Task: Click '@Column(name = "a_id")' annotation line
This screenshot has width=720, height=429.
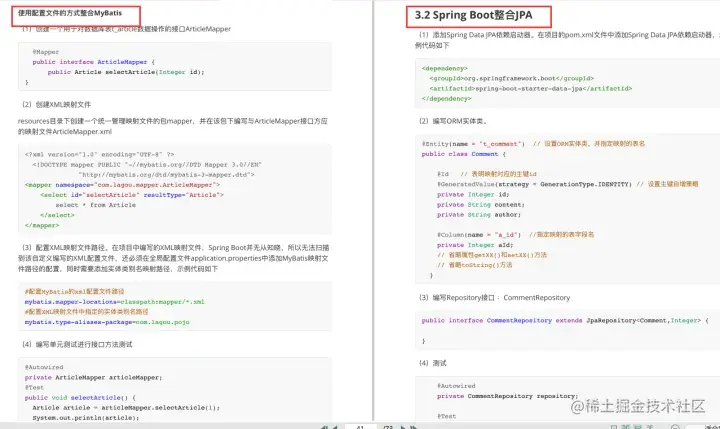Action: tap(479, 235)
